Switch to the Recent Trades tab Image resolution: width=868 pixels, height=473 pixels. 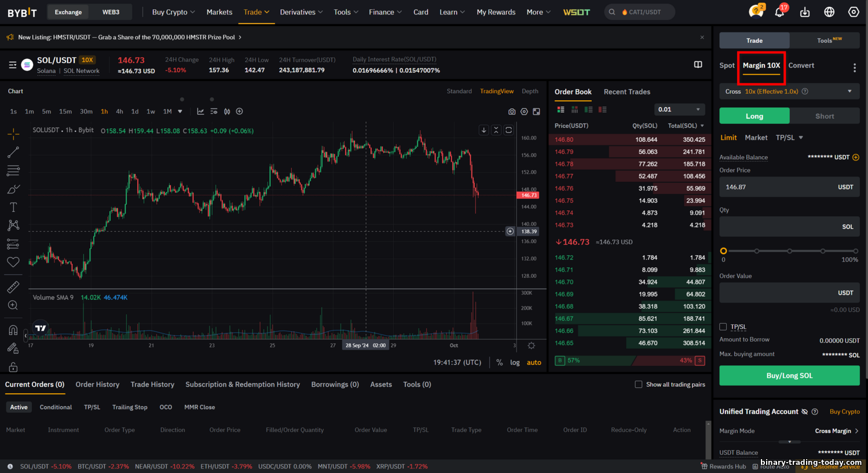[x=627, y=91]
